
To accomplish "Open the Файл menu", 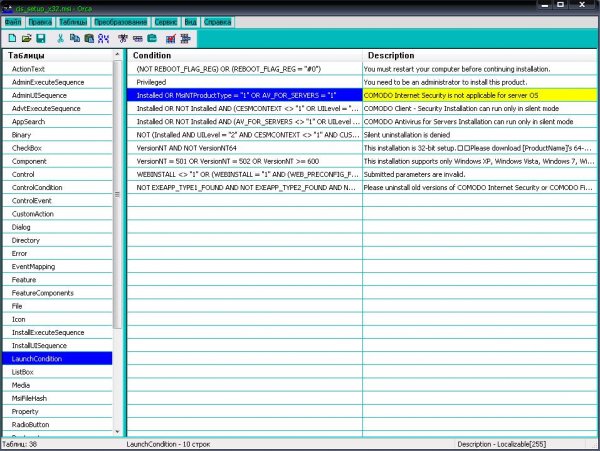I will pyautogui.click(x=13, y=22).
